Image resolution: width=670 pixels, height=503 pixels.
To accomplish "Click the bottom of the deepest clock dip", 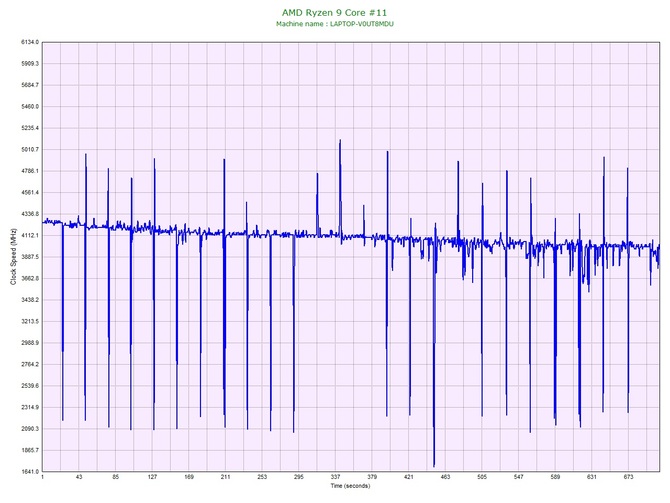I will [x=434, y=466].
